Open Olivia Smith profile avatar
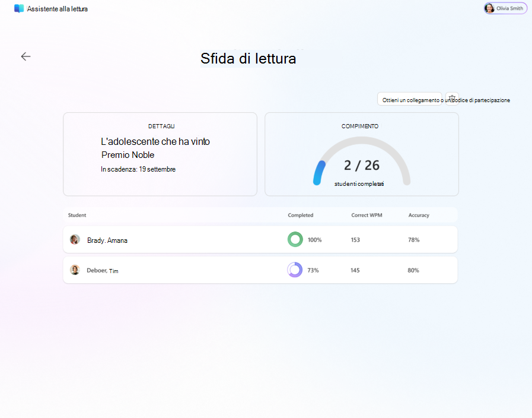 [489, 8]
